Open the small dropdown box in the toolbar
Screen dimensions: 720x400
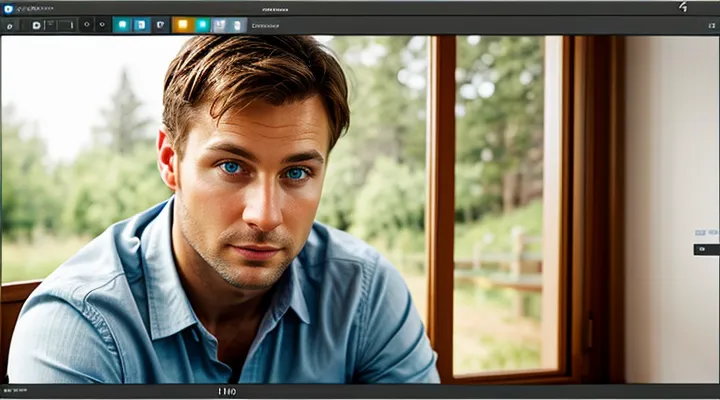click(x=50, y=25)
